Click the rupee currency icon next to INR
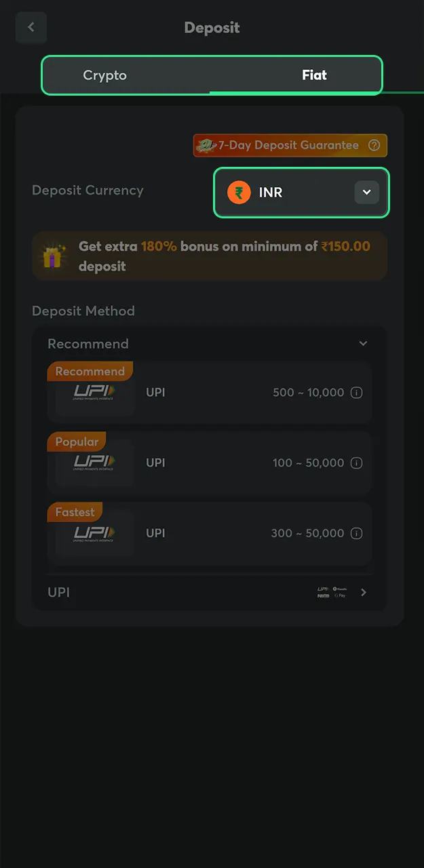The height and width of the screenshot is (868, 424). pos(239,192)
